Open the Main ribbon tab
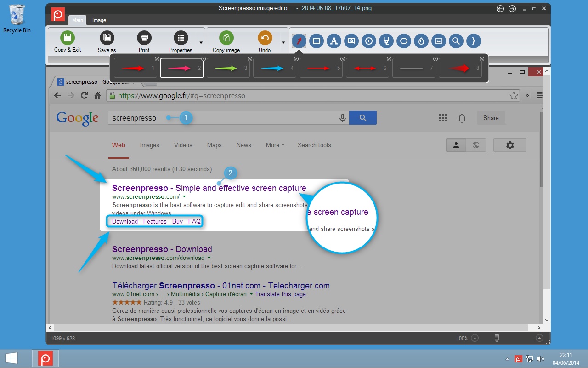 (x=78, y=20)
